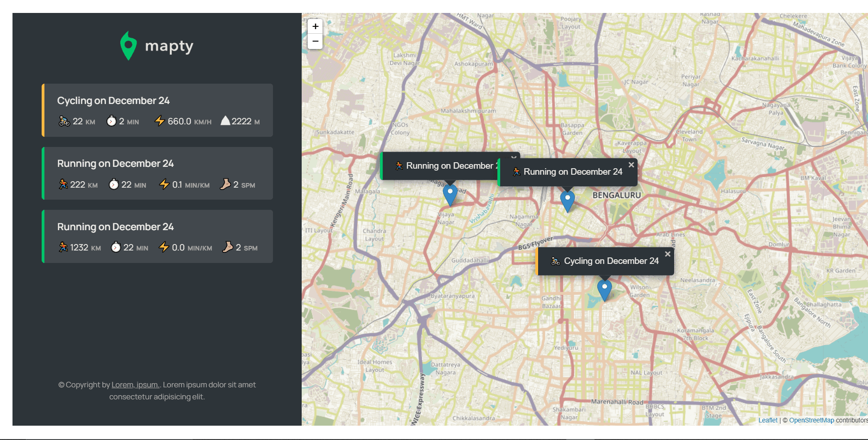Select the Cycling on December 24 workout card
The height and width of the screenshot is (440, 868).
click(x=157, y=110)
